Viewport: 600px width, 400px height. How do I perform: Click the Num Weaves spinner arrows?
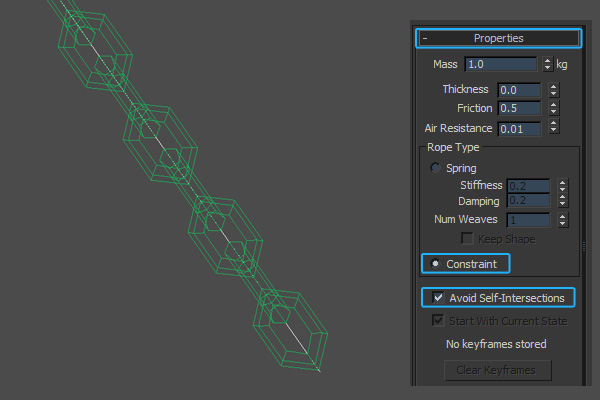click(x=562, y=220)
